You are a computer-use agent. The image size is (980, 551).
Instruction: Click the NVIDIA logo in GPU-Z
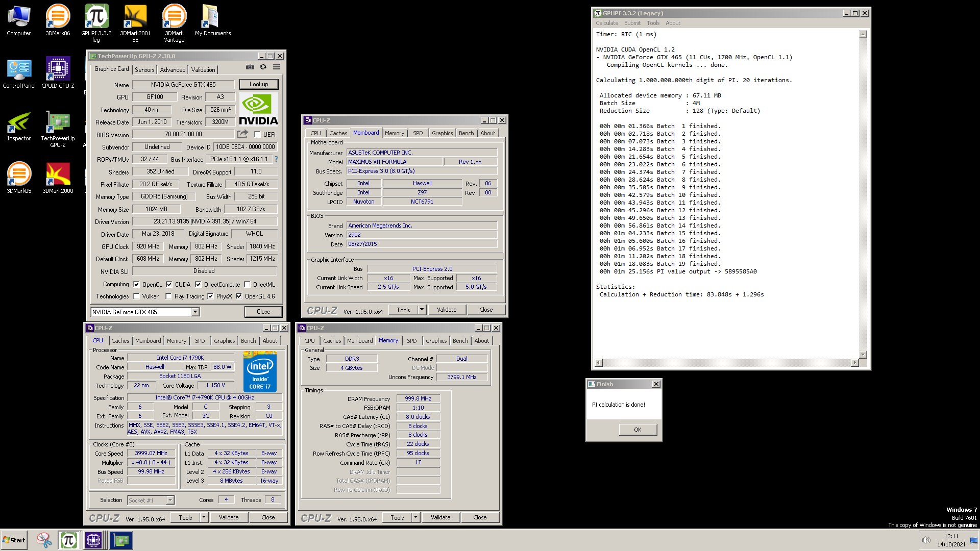click(x=259, y=109)
